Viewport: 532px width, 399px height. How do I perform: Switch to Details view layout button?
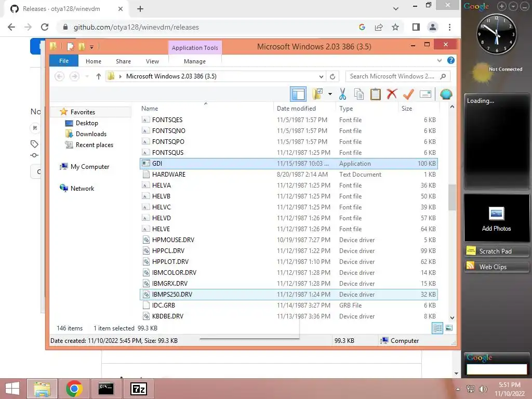[x=437, y=328]
